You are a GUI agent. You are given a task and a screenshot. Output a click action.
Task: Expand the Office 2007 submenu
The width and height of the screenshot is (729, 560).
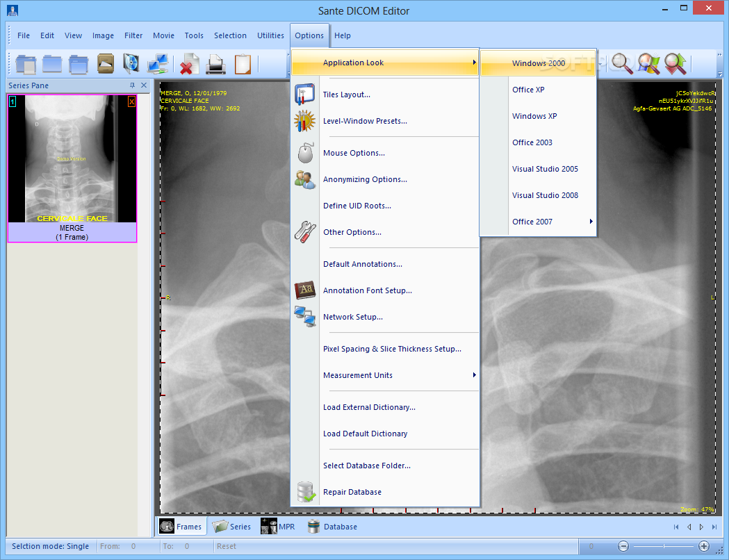pos(538,222)
